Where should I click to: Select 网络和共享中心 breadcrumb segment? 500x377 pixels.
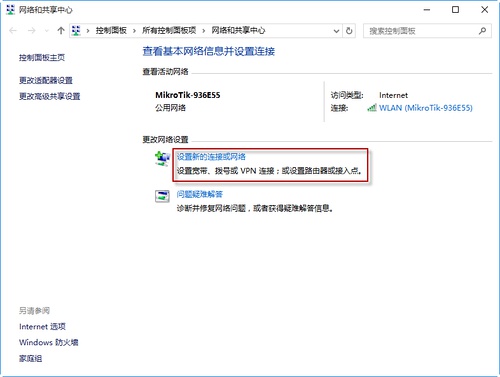238,31
